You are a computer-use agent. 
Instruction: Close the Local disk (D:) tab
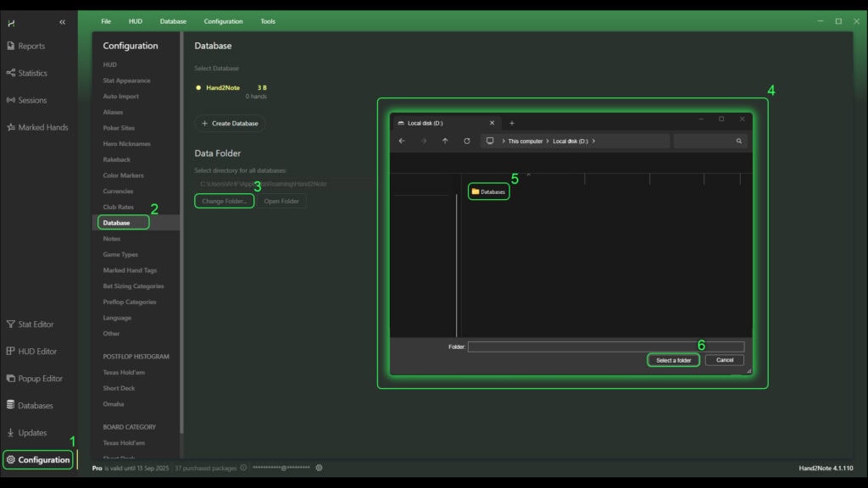pos(492,123)
